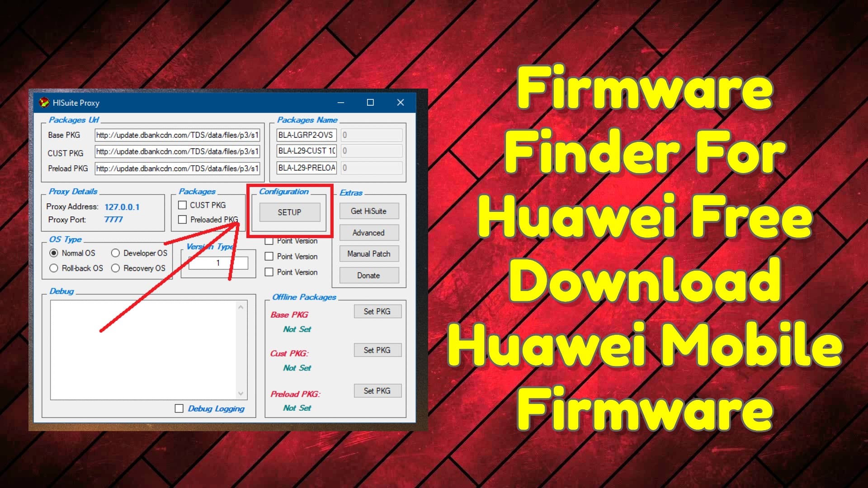Select Normal OS radio button
The image size is (868, 488).
[x=54, y=253]
